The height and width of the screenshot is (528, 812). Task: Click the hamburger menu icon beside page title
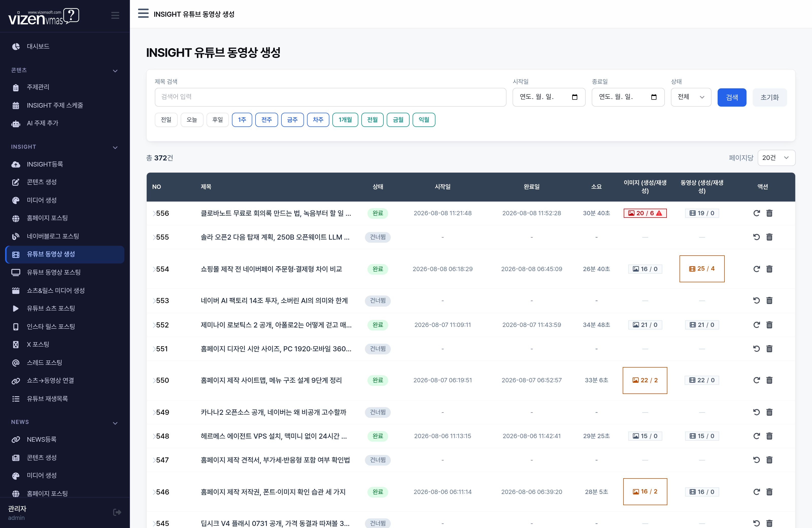point(143,14)
